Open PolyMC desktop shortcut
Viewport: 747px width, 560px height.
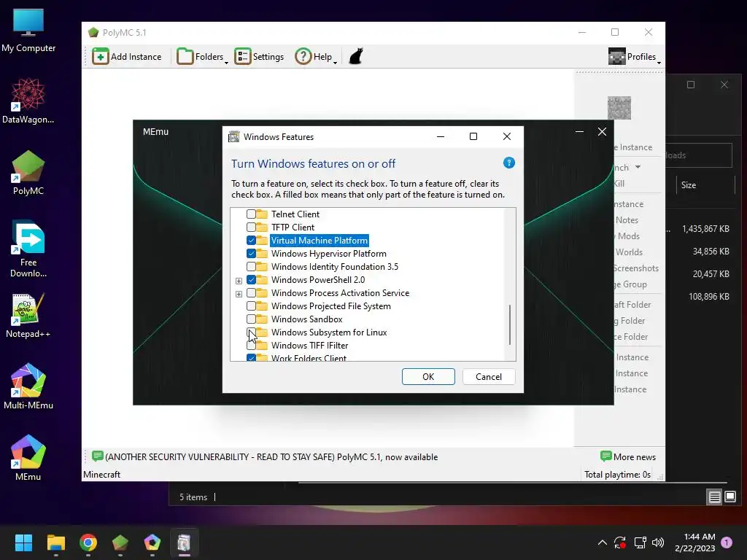[x=28, y=173]
